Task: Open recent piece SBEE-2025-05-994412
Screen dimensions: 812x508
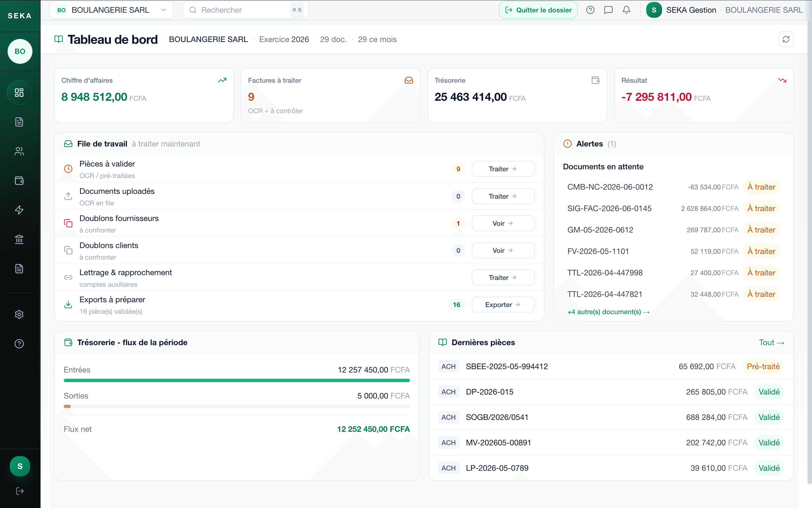Action: pyautogui.click(x=611, y=366)
